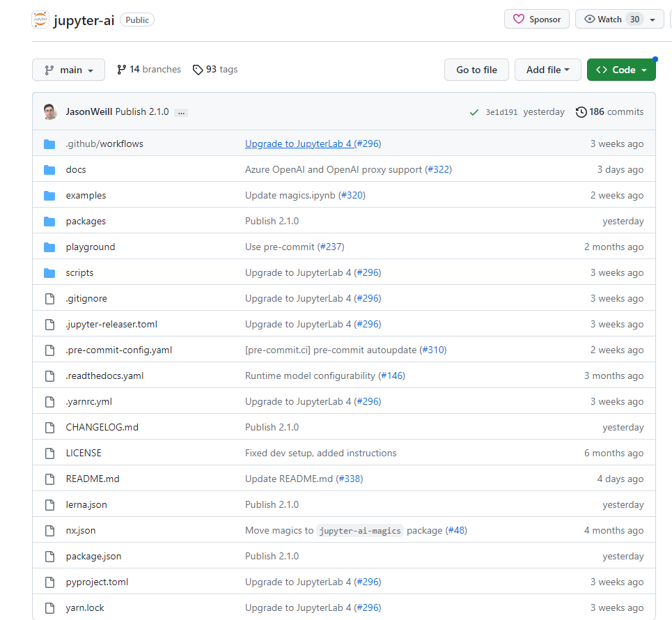This screenshot has height=620, width=672.
Task: View the 14 branches link
Action: pos(149,70)
